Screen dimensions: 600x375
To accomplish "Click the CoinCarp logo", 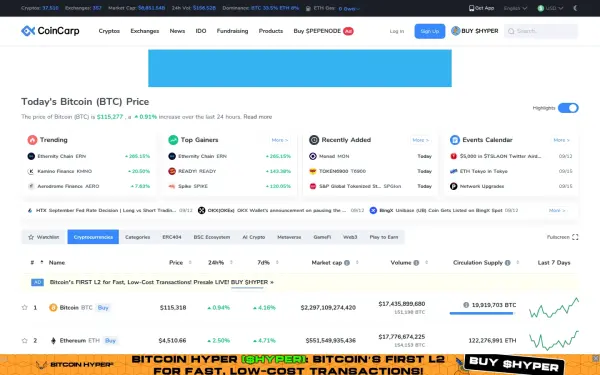I will [50, 31].
